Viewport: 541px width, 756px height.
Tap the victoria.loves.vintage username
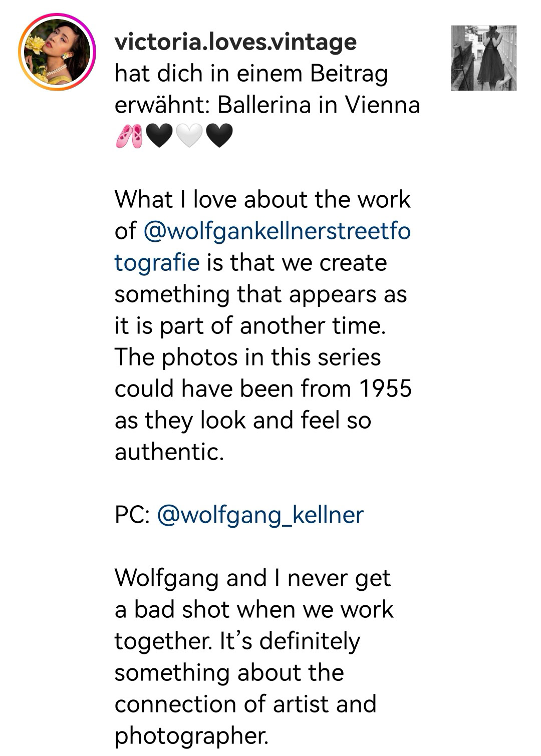pyautogui.click(x=235, y=42)
